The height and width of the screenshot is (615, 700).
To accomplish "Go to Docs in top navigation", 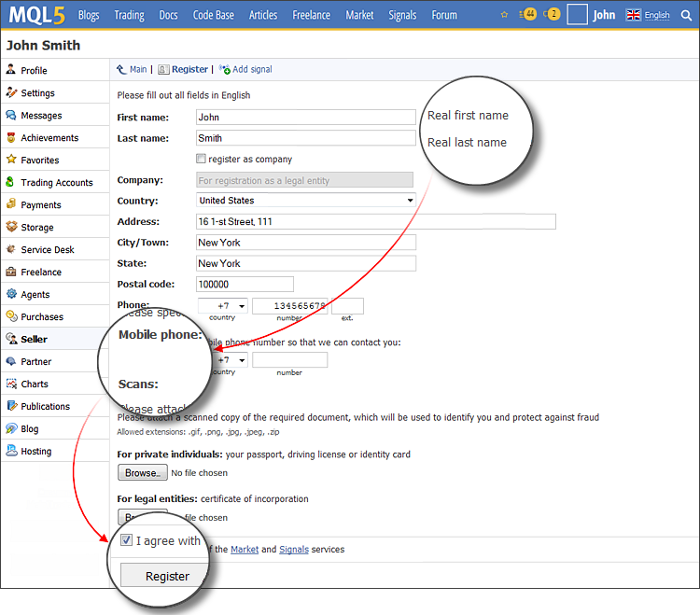I will point(168,15).
